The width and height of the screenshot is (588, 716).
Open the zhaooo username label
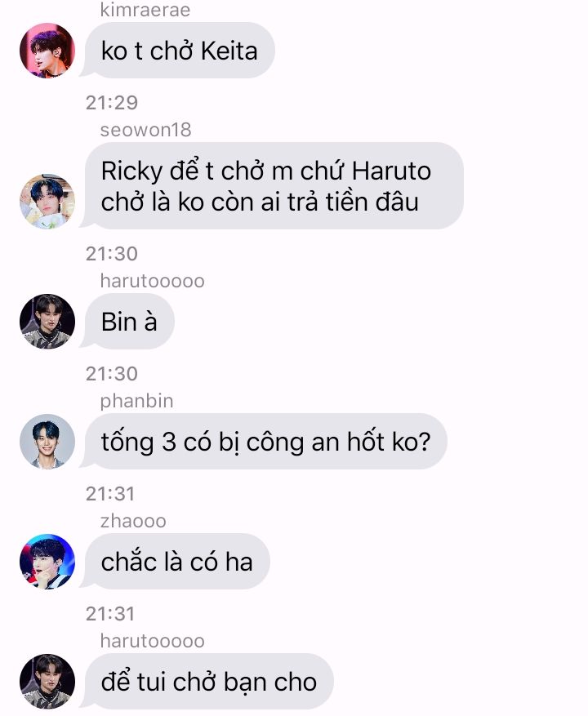tap(133, 521)
